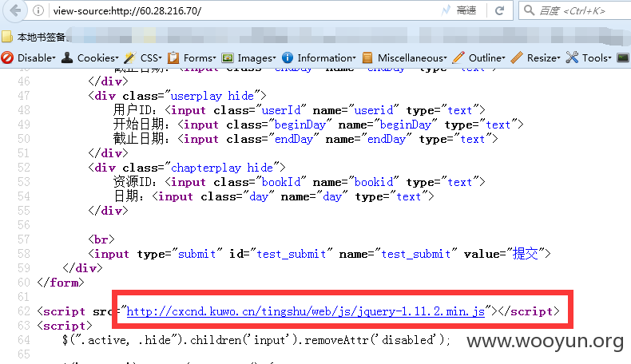This screenshot has width=631, height=364.
Task: Open the Forms dropdown menu
Action: click(192, 58)
